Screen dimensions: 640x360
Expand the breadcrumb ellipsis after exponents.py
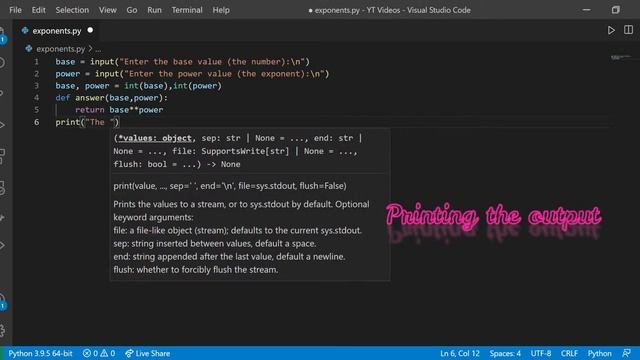coord(98,49)
